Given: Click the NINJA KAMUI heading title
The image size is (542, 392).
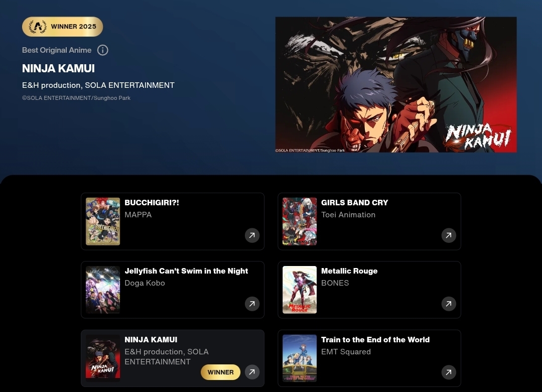Looking at the screenshot, I should (x=58, y=68).
